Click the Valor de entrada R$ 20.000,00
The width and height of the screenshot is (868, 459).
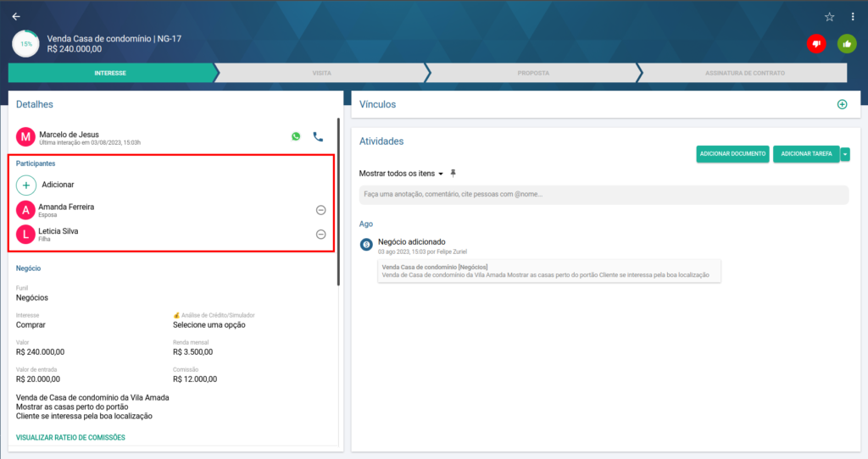[38, 379]
